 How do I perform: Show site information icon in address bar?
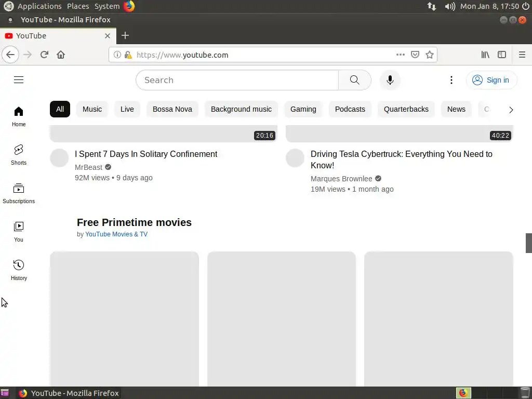[x=117, y=55]
